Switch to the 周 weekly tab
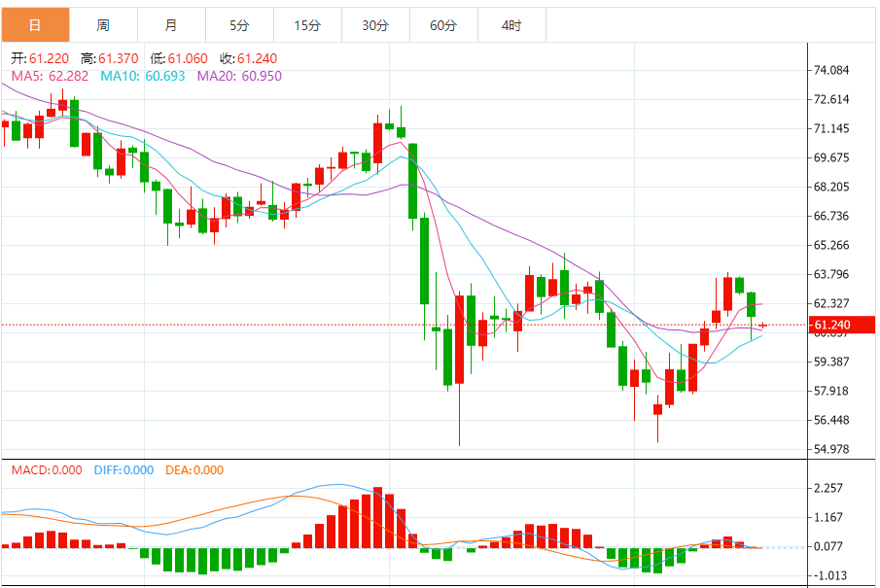Image resolution: width=880 pixels, height=588 pixels. 103,25
